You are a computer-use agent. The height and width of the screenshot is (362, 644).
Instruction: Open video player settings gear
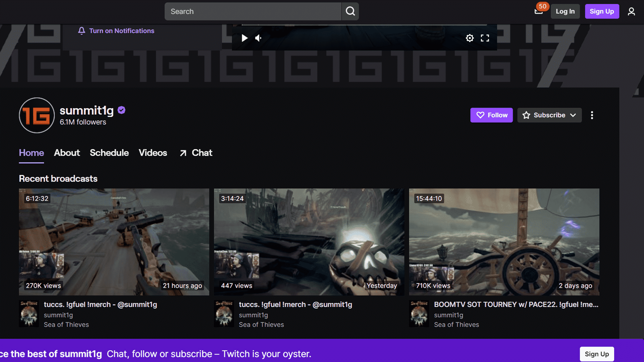coord(470,38)
